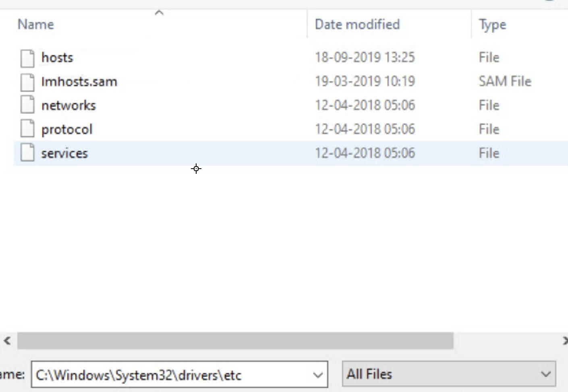Click the services file icon
The height and width of the screenshot is (392, 568).
pos(27,153)
